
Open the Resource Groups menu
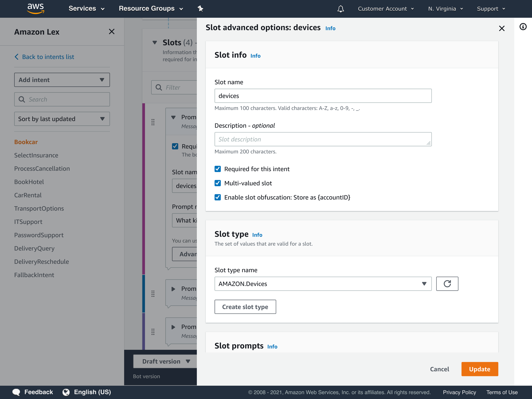(151, 9)
